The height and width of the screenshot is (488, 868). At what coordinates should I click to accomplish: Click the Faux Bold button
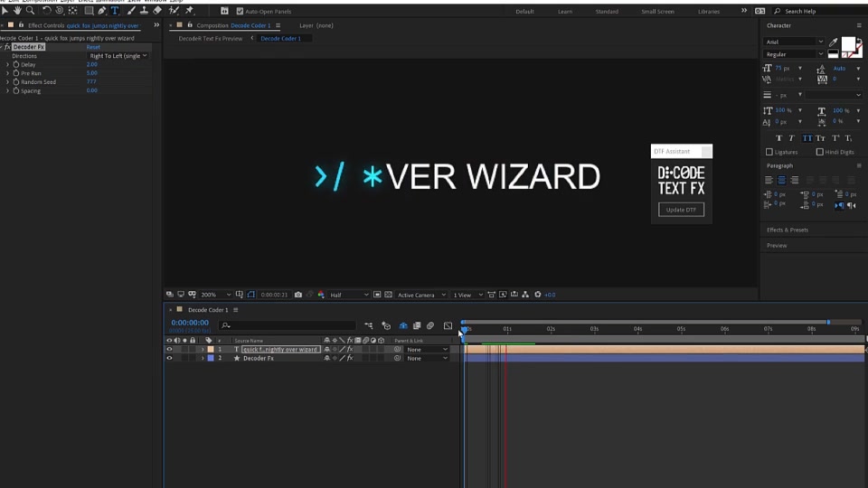778,138
